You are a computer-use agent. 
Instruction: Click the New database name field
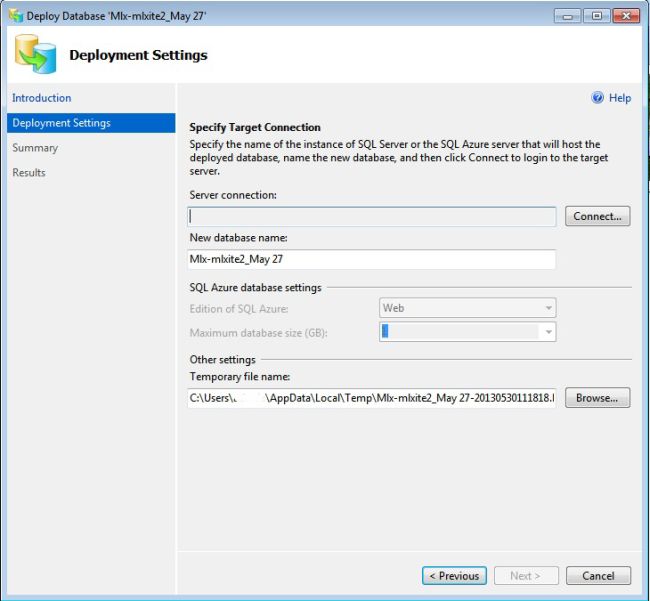tap(371, 259)
